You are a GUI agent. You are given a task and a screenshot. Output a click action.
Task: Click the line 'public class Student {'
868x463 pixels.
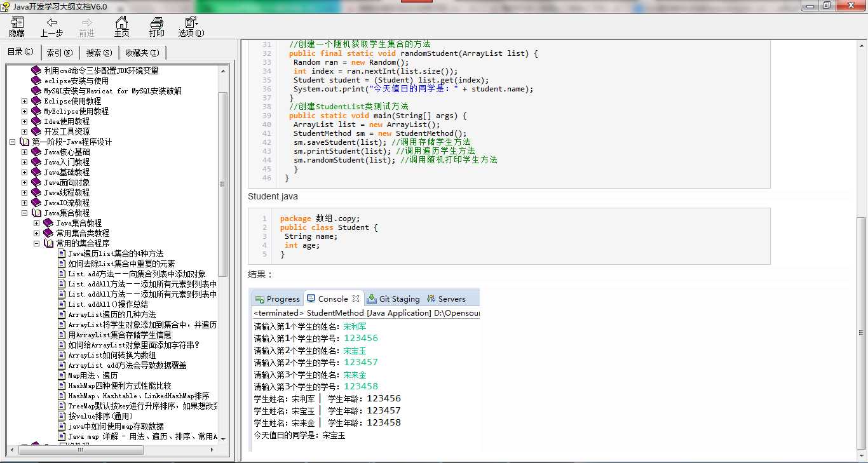(329, 227)
